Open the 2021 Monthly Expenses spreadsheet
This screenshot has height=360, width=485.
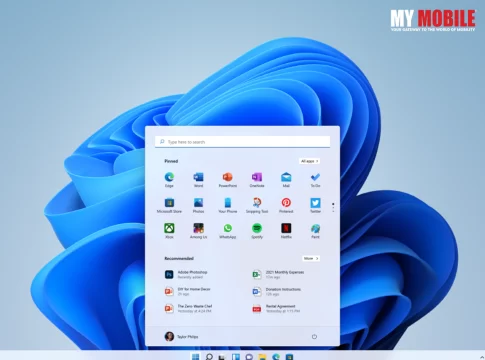[279, 274]
